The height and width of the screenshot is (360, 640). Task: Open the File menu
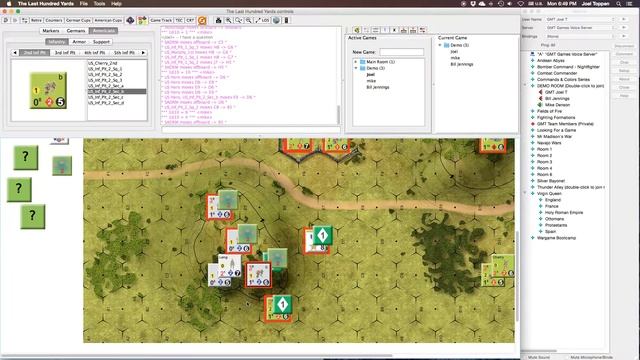[x=84, y=4]
